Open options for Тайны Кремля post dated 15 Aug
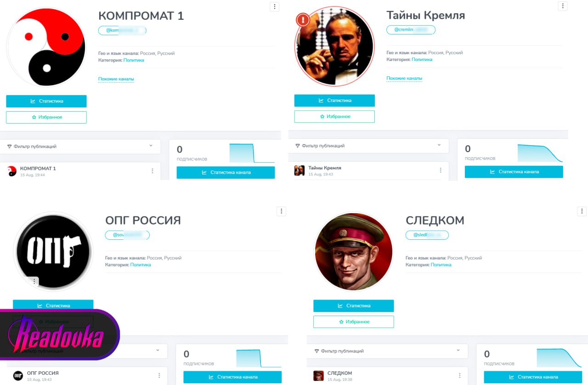This screenshot has height=385, width=588. coord(441,170)
